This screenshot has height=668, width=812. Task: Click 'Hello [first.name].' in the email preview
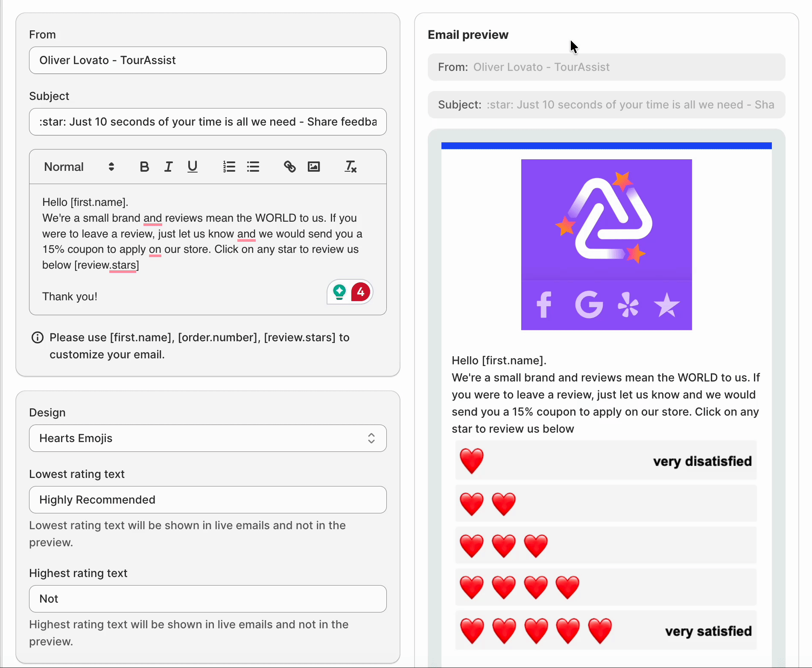499,360
